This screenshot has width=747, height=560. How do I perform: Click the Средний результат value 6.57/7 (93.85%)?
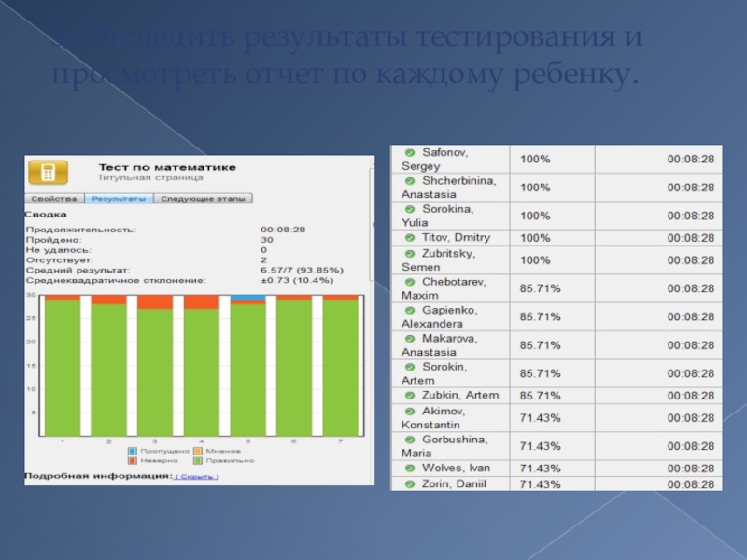click(302, 270)
